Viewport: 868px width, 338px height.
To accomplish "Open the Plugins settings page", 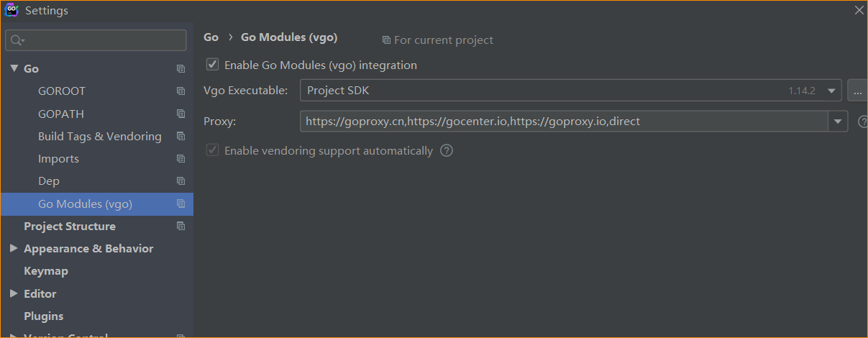I will (44, 316).
